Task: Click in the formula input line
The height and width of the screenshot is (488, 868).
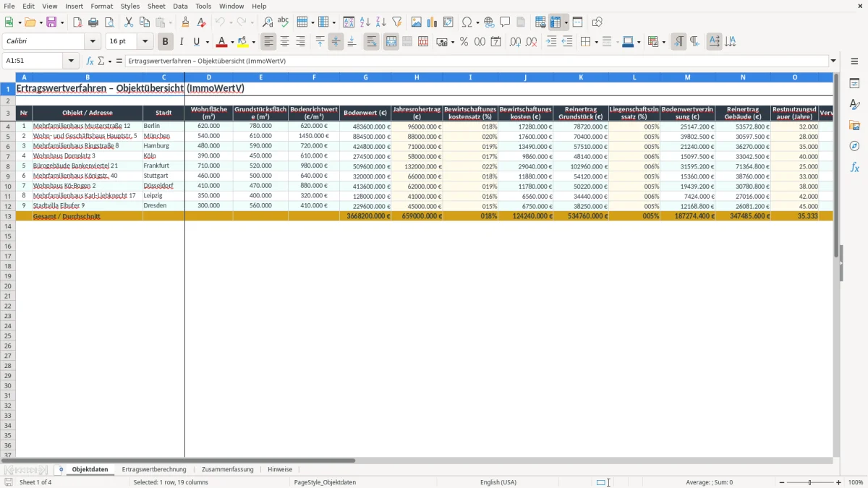Action: [477, 61]
